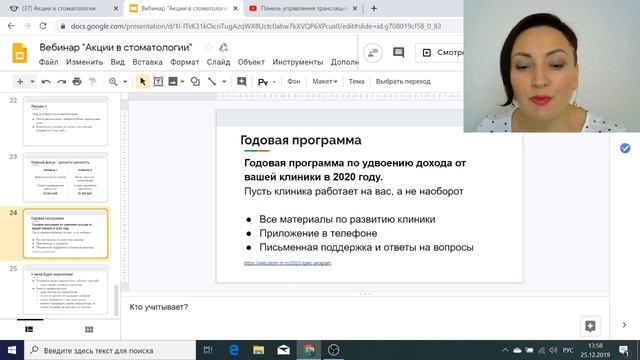Click the slide title Годовая программа
The image size is (640, 360).
coord(301,140)
